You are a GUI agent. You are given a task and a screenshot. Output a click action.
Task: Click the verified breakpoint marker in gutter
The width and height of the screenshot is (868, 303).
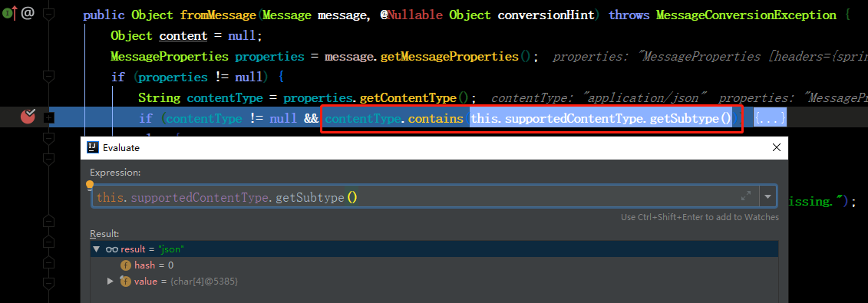pyautogui.click(x=28, y=117)
